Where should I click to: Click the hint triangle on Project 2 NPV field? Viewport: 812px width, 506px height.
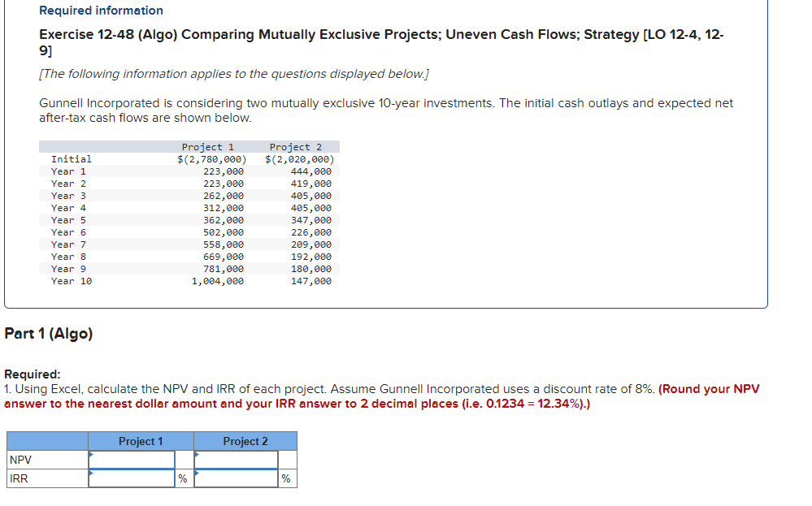click(x=194, y=453)
